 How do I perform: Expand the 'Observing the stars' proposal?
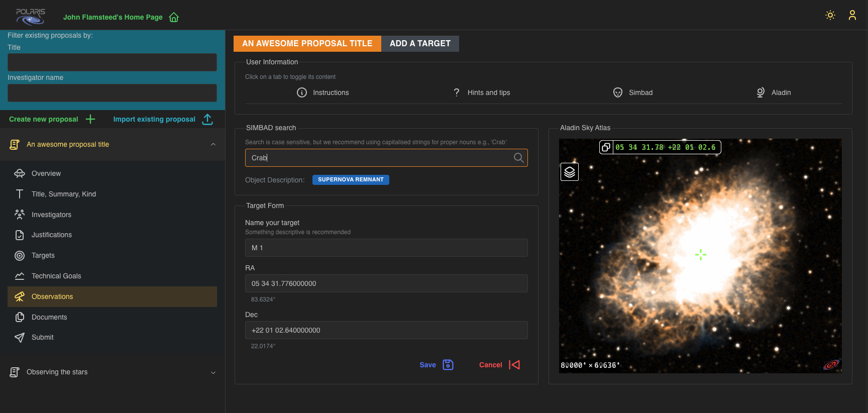(x=213, y=372)
